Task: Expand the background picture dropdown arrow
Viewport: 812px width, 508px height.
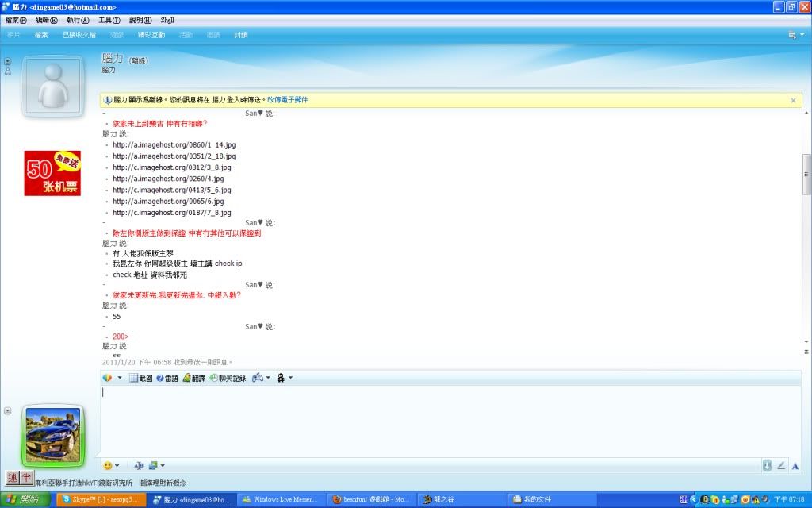Action: point(163,465)
